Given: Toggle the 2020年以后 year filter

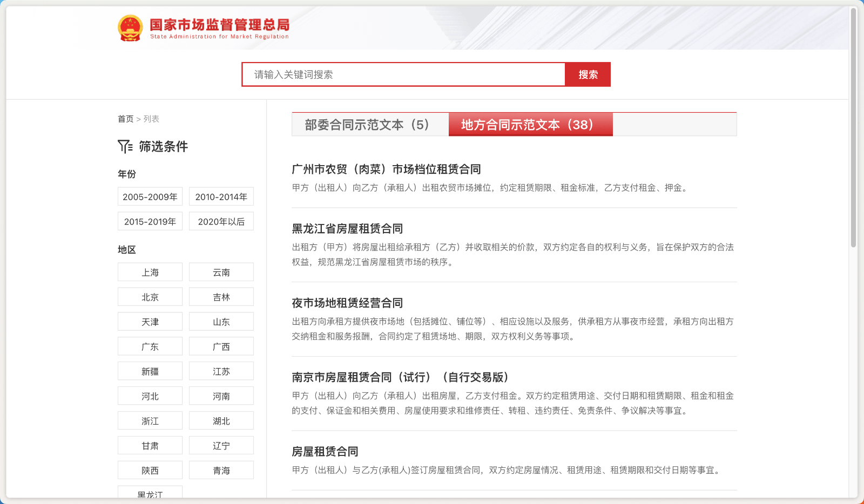Looking at the screenshot, I should (x=221, y=221).
